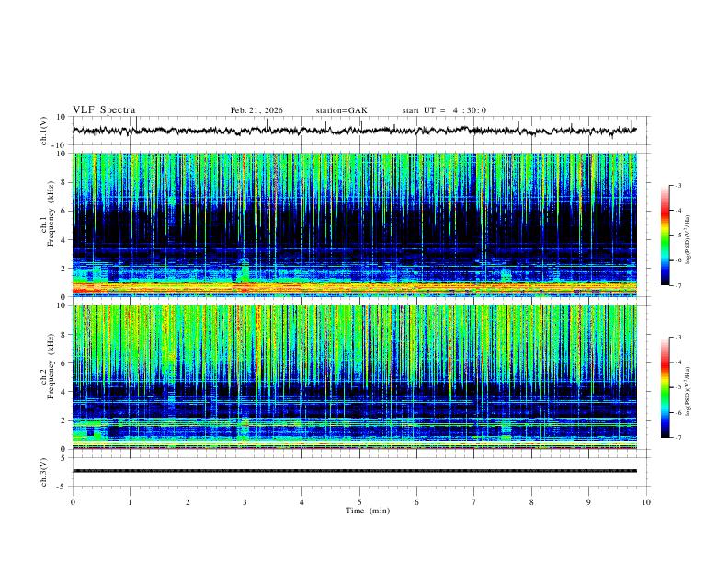Click the time axis tick label "5"
This screenshot has height=563, width=728.
coord(359,502)
